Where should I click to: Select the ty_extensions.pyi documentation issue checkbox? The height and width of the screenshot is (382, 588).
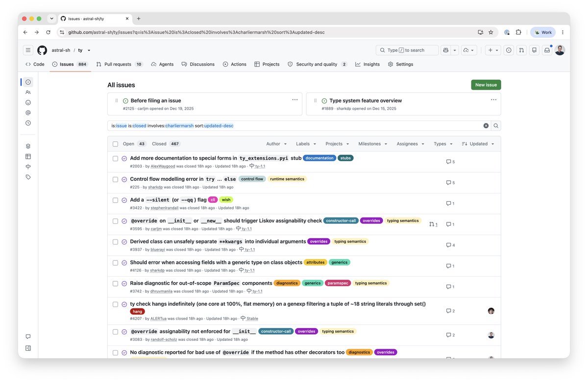pyautogui.click(x=115, y=159)
